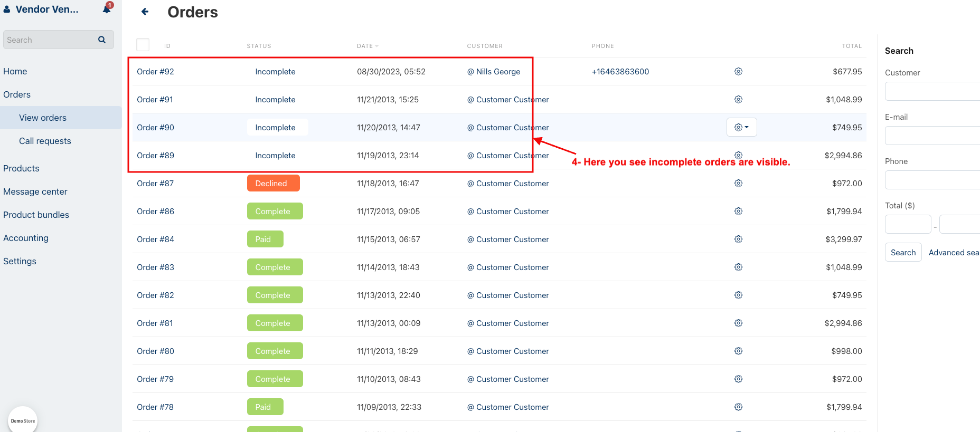The height and width of the screenshot is (432, 980).
Task: Open gear dropdown for Order #90
Action: point(741,127)
